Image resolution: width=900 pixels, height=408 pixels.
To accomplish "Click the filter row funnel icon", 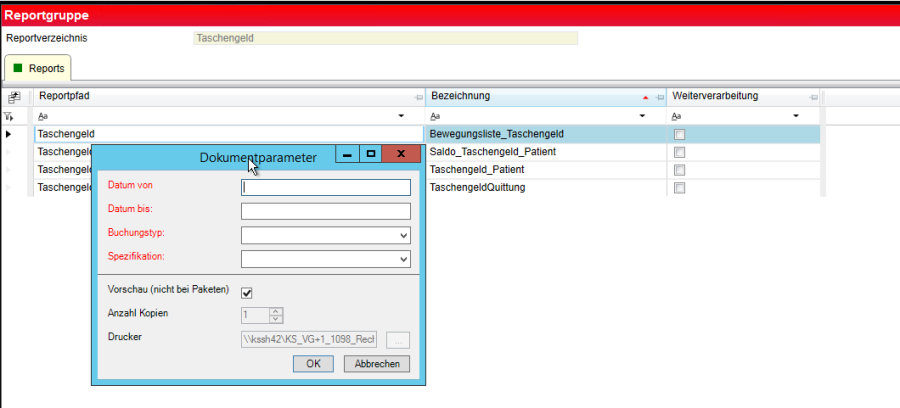I will tap(8, 116).
